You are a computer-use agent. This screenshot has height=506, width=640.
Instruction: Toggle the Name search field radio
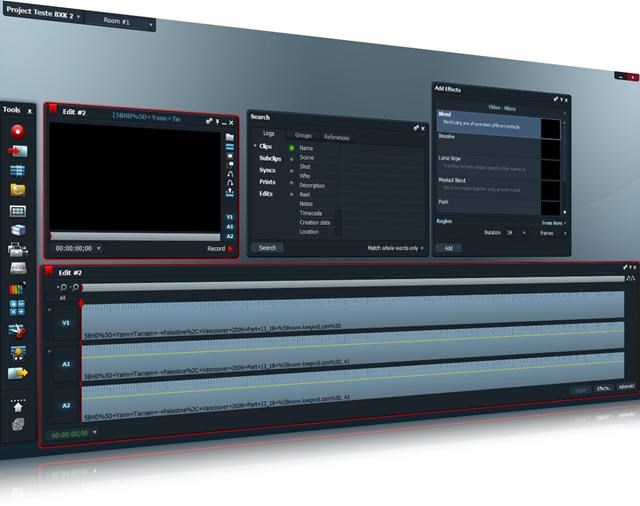tap(292, 148)
